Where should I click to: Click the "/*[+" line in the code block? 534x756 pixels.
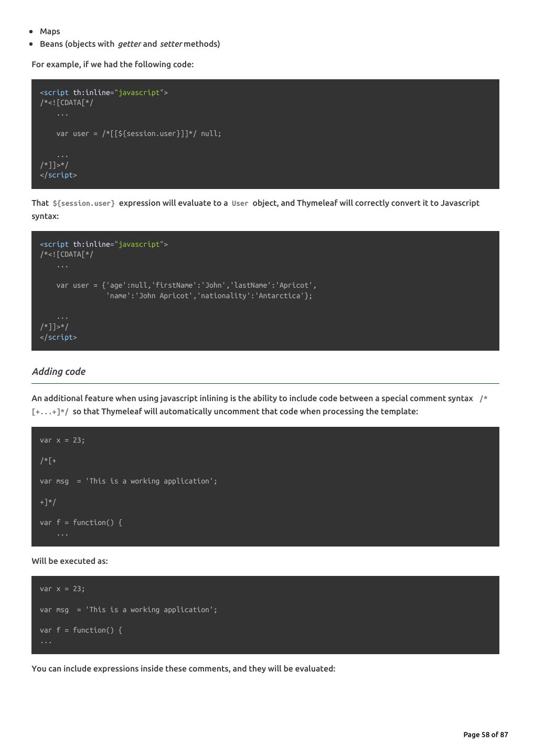pyautogui.click(x=48, y=461)
